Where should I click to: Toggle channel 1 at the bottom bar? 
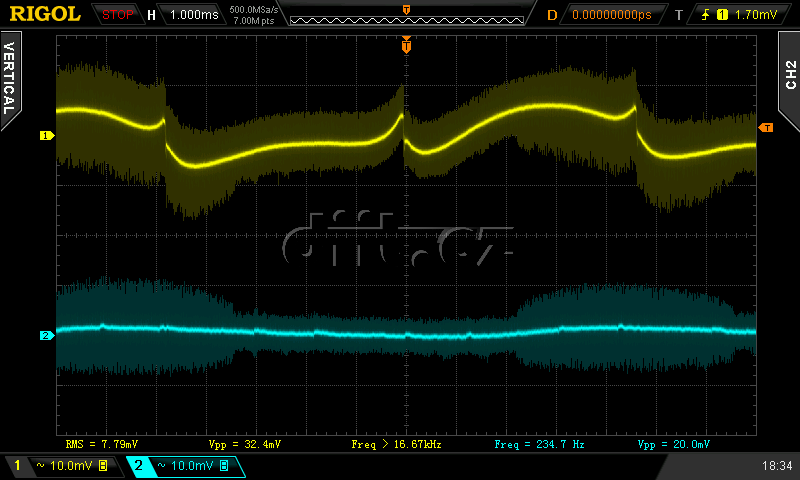pos(17,466)
